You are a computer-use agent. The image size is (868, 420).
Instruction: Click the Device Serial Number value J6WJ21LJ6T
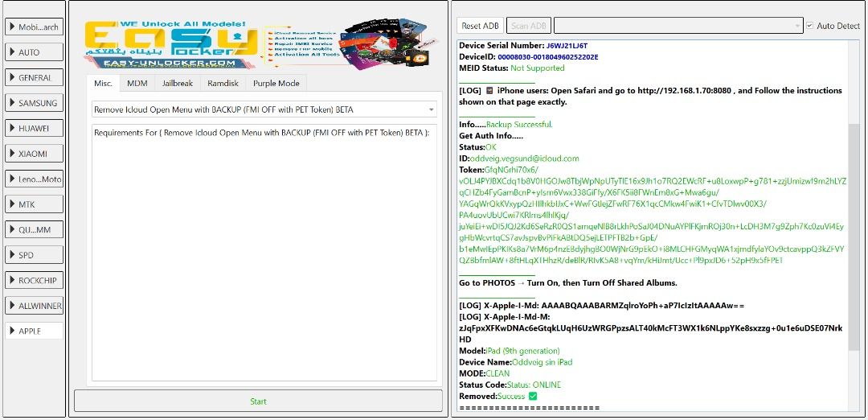click(567, 45)
